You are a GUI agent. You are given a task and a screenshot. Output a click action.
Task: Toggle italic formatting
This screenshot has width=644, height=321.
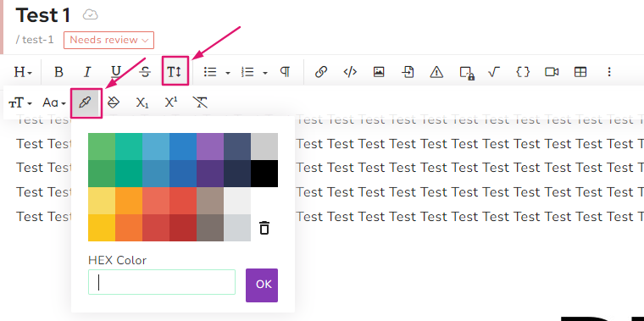(87, 72)
